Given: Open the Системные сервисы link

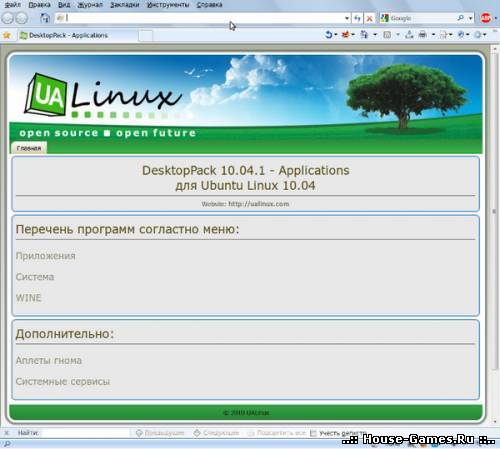Looking at the screenshot, I should [x=63, y=381].
